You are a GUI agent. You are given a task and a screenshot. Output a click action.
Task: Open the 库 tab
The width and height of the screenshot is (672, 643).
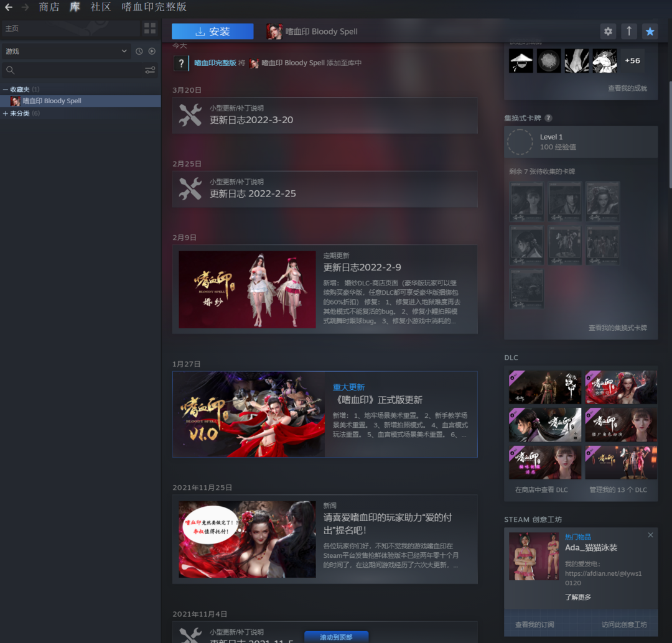click(x=75, y=7)
